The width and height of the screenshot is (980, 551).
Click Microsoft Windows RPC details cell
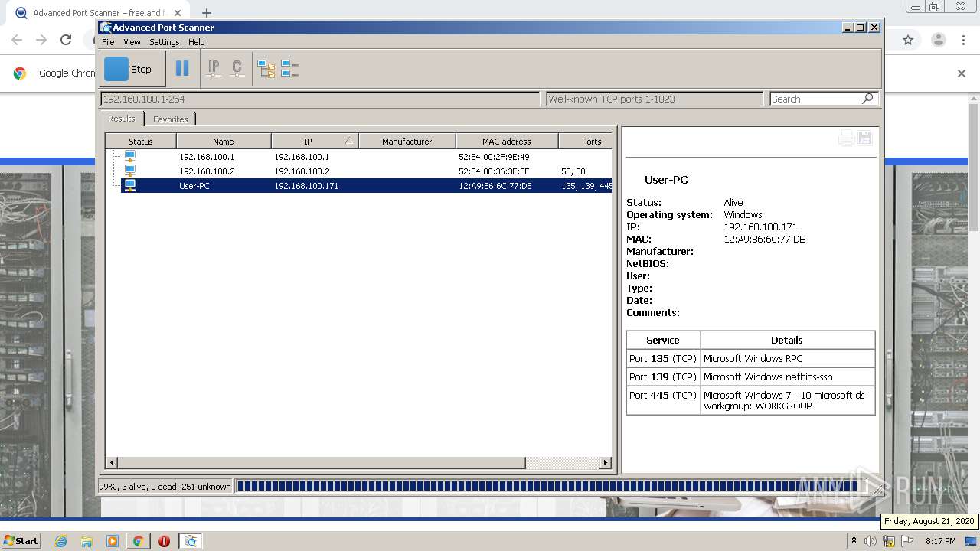pos(787,358)
